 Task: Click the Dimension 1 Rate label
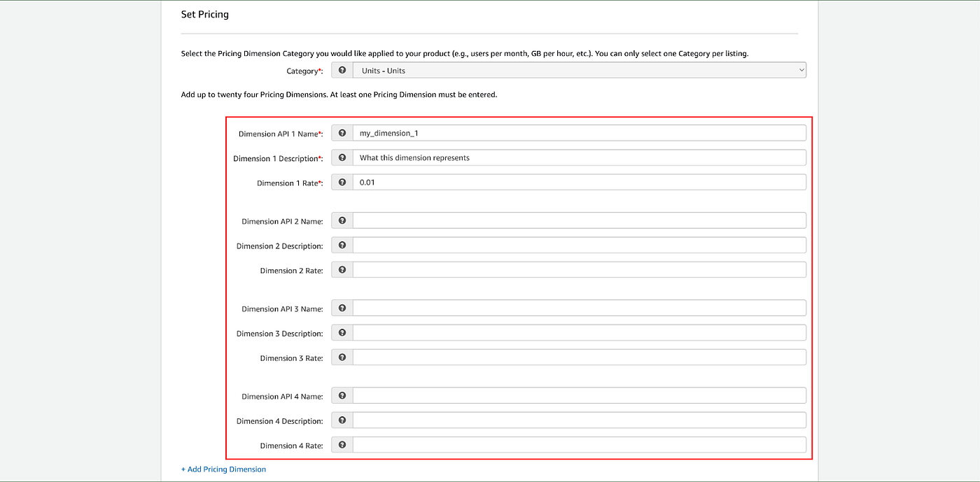point(290,183)
